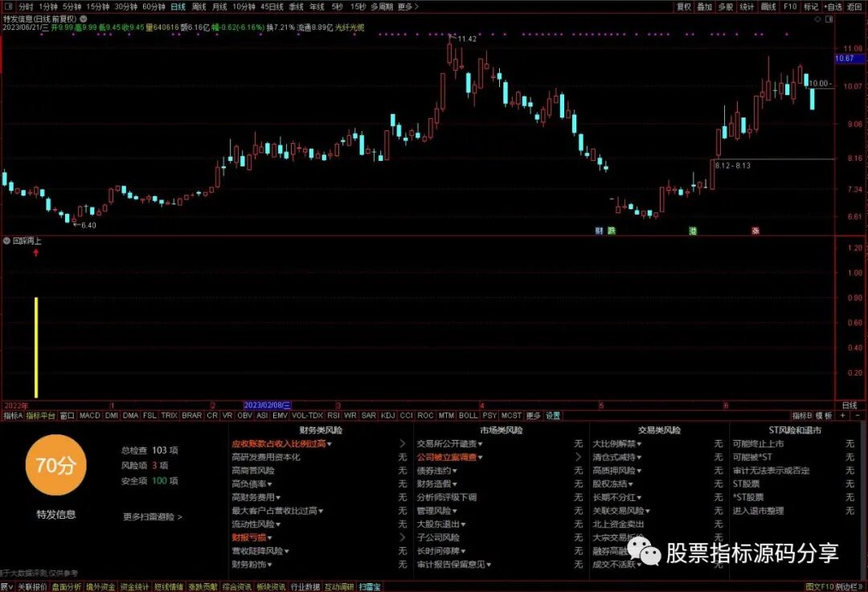Open details arrow for 应收账款占收入比例过高

pyautogui.click(x=403, y=444)
